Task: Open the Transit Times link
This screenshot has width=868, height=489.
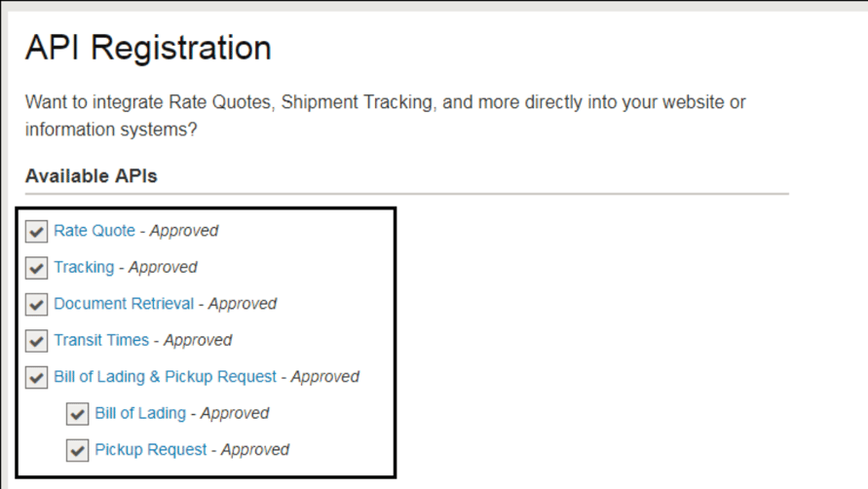Action: tap(101, 340)
